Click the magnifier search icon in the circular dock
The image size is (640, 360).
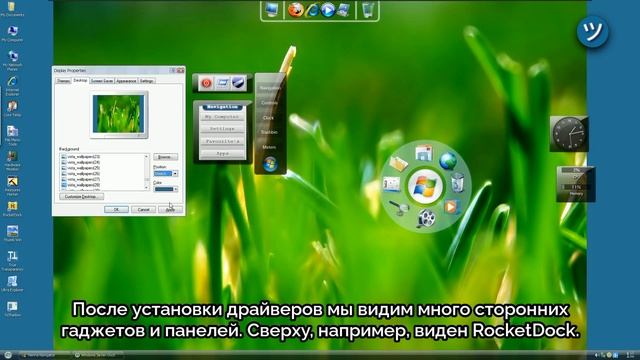(x=399, y=208)
